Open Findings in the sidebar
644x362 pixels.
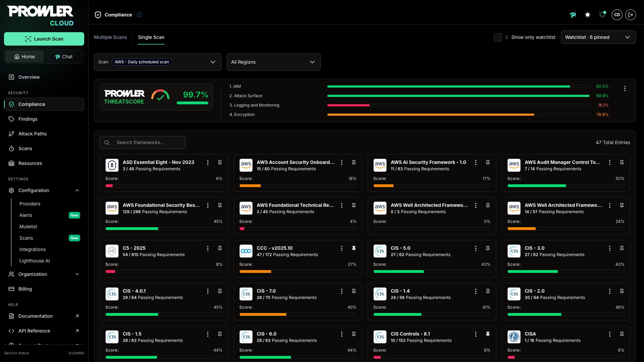coord(44,119)
